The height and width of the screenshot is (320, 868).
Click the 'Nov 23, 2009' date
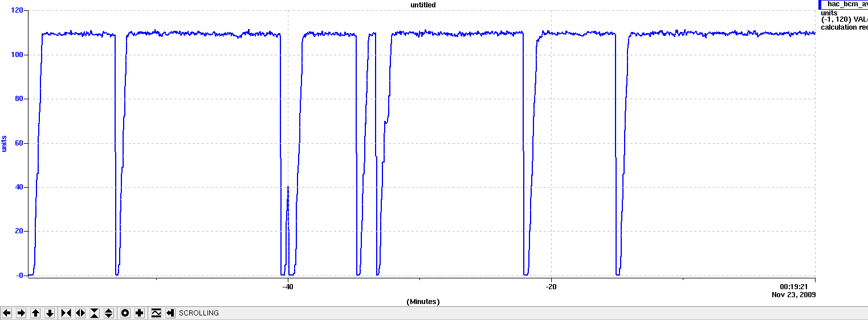click(x=793, y=295)
